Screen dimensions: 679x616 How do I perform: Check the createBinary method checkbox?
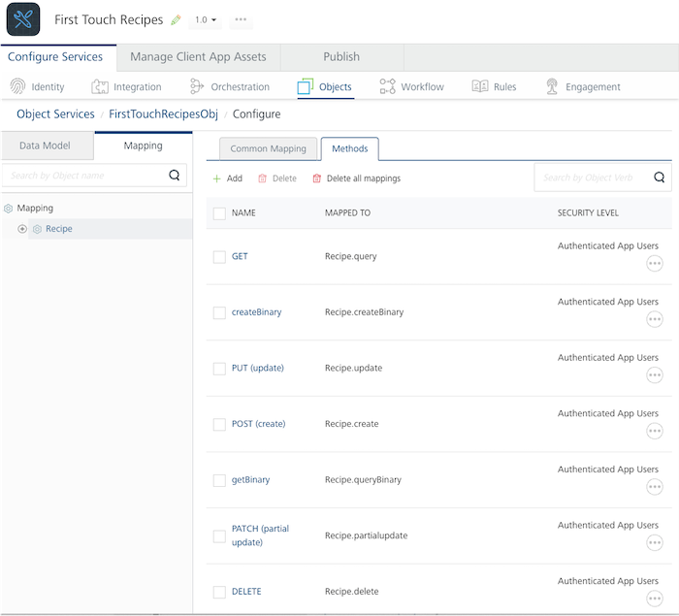click(x=219, y=312)
